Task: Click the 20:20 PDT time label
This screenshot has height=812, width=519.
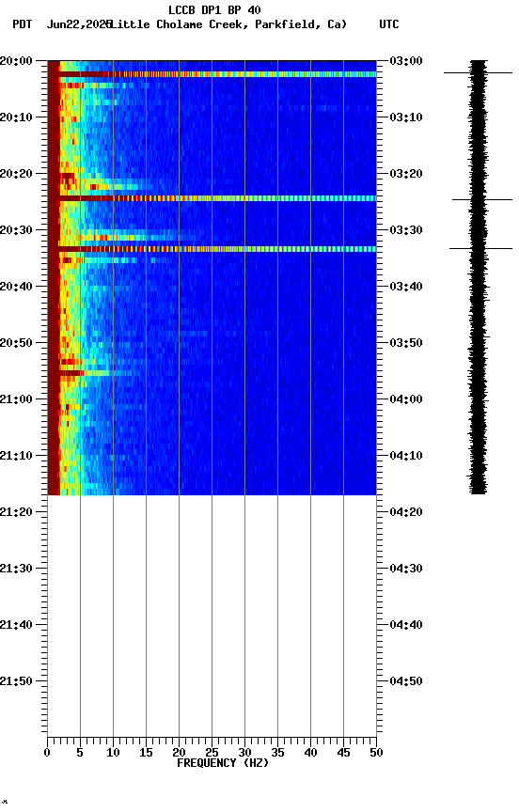Action: tap(16, 174)
